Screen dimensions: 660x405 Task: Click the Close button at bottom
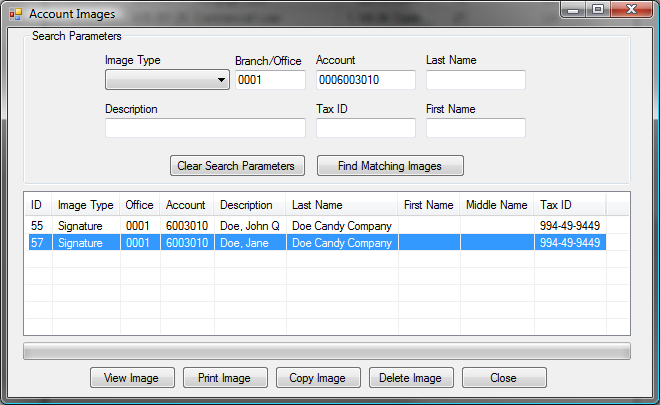point(504,378)
